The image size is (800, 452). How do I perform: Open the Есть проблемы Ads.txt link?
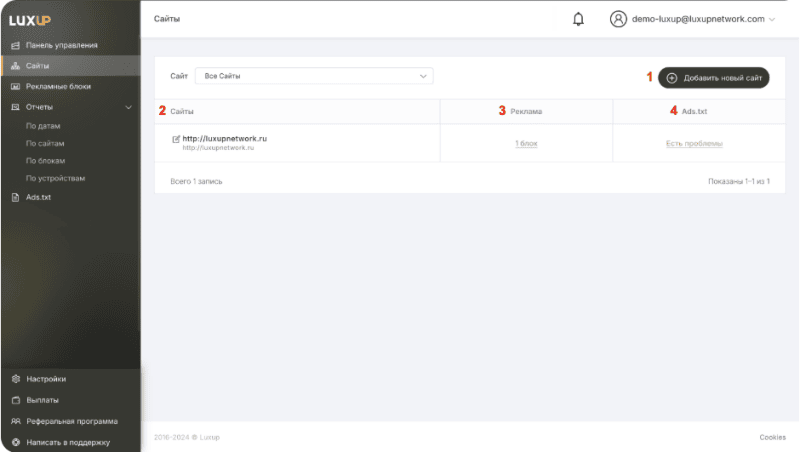point(694,144)
